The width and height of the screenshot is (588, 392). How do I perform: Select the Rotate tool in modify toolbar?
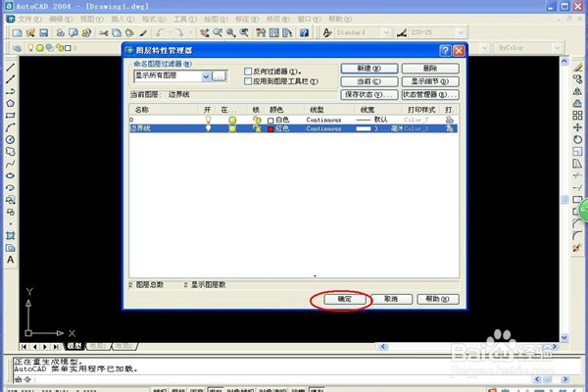[577, 139]
